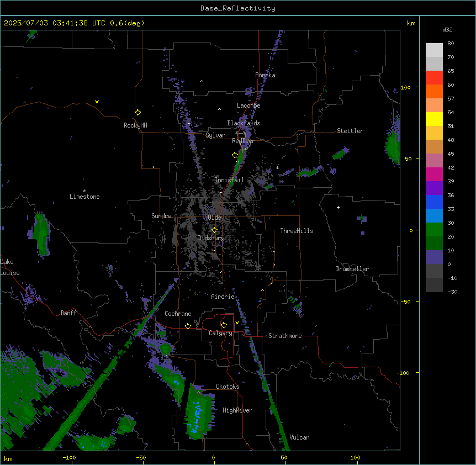Click the Airdrie city label
476x465 pixels.
[x=223, y=297]
